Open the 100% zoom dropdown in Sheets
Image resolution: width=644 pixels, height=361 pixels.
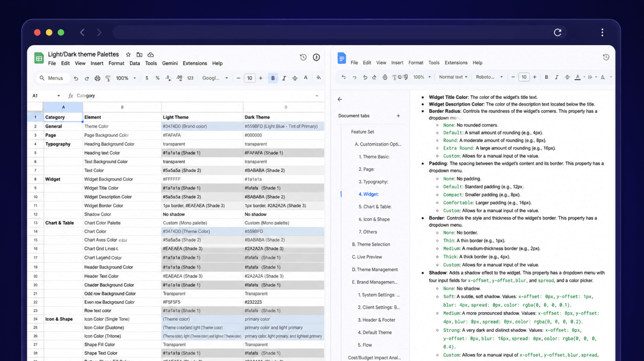click(126, 78)
